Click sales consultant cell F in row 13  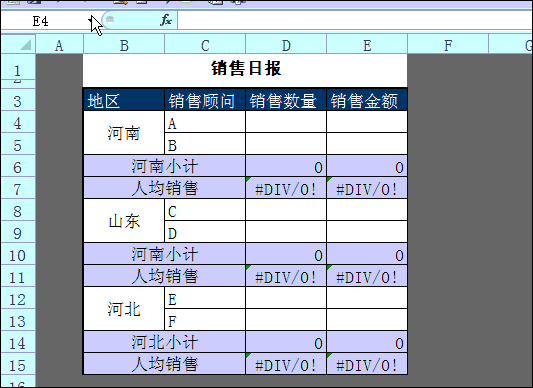[x=205, y=320]
